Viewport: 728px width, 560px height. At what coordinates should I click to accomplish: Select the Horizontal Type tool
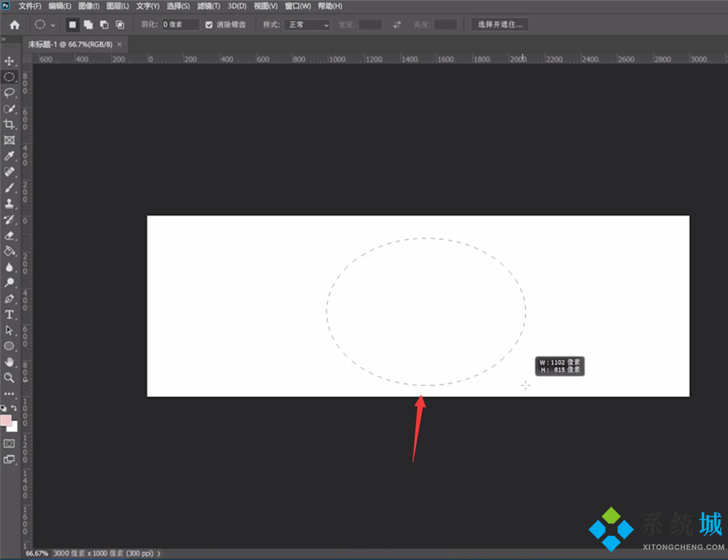pos(9,315)
